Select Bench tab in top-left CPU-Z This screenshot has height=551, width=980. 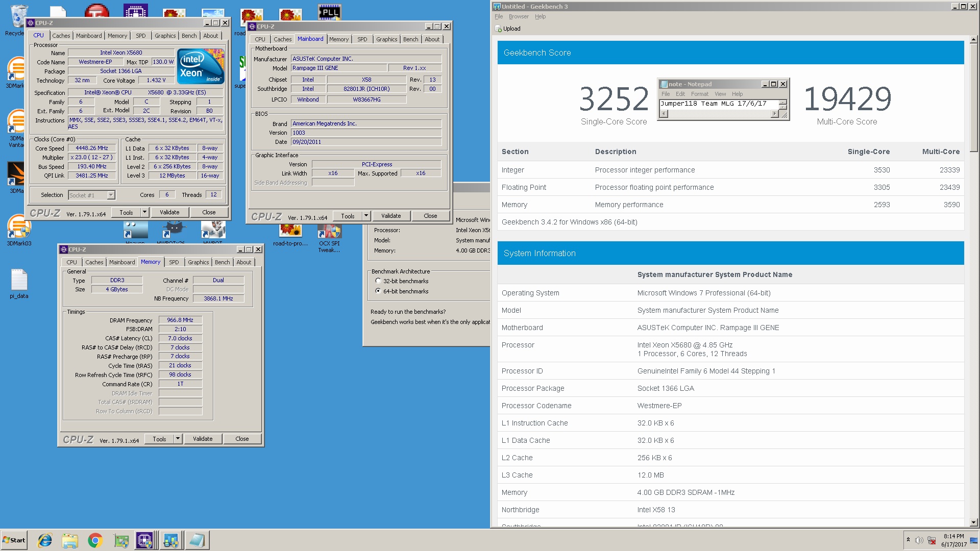[x=189, y=36]
